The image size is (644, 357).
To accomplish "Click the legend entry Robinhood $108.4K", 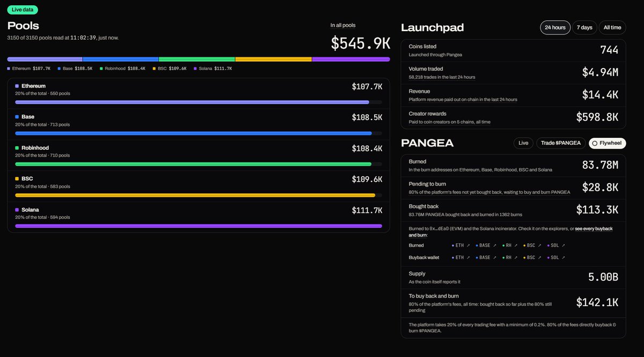I will (x=122, y=69).
